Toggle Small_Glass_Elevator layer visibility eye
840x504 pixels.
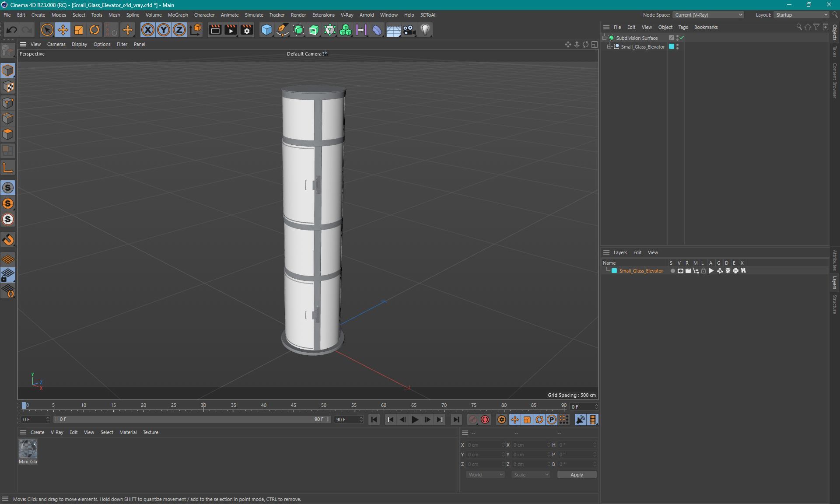[680, 271]
